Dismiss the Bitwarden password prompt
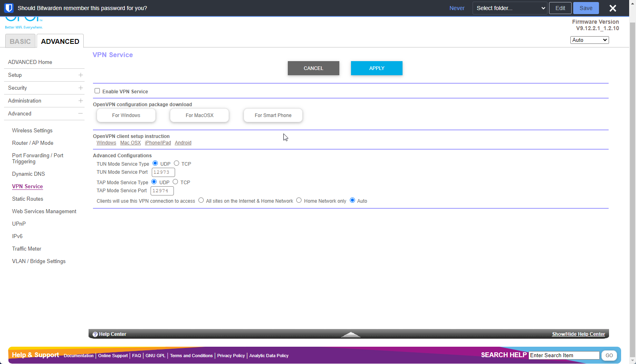Image resolution: width=636 pixels, height=364 pixels. pyautogui.click(x=613, y=8)
